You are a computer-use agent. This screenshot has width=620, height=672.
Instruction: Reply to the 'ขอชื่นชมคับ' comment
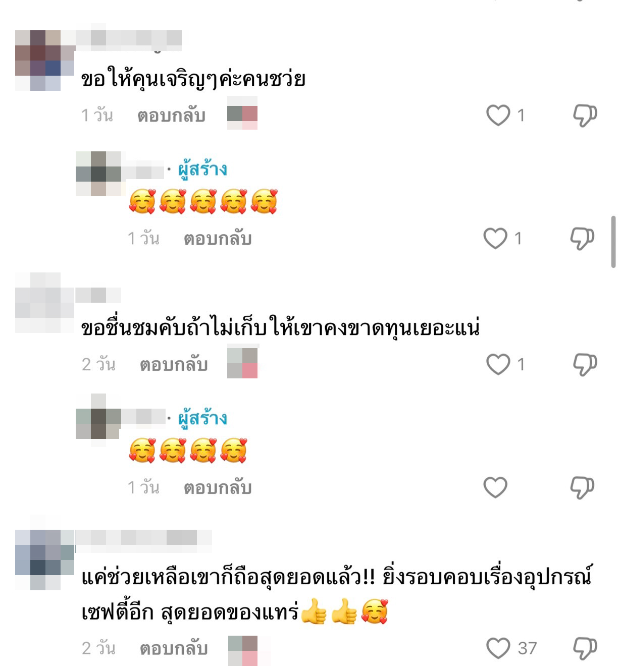pyautogui.click(x=174, y=364)
